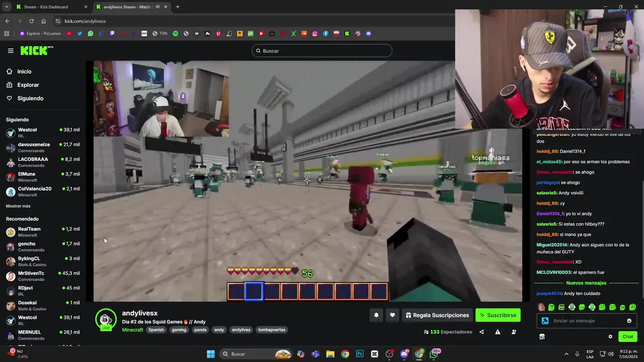Show hidden system tray icons

pos(566,354)
